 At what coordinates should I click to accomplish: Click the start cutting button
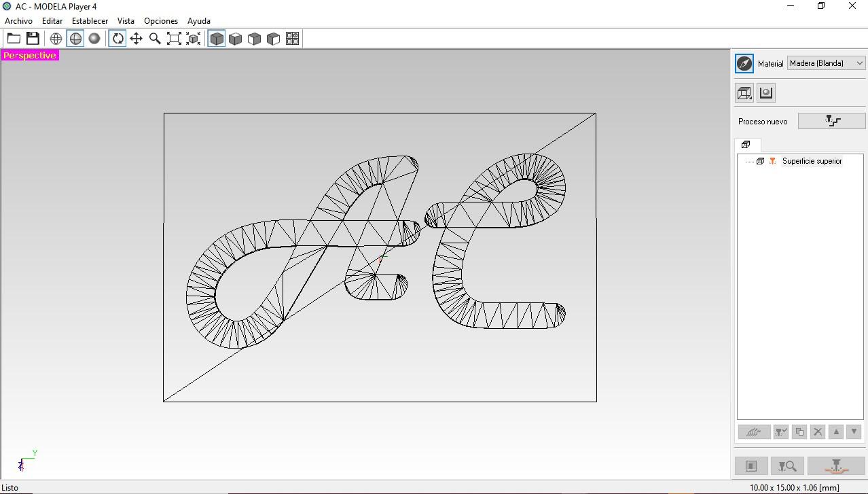(x=836, y=466)
